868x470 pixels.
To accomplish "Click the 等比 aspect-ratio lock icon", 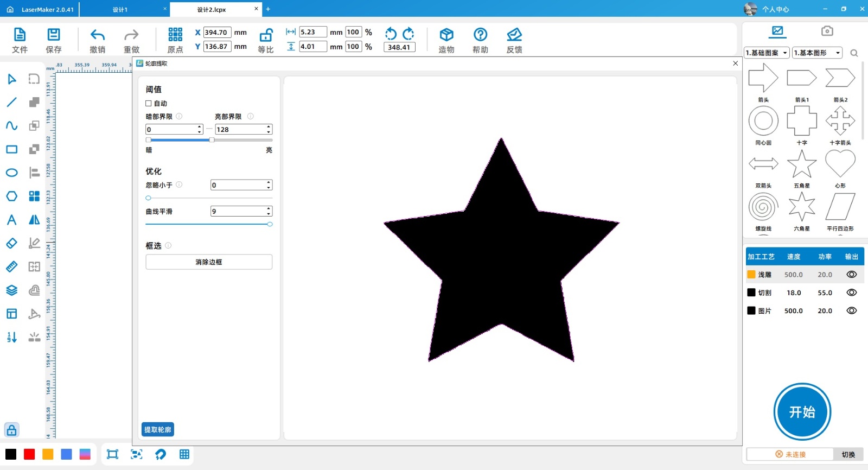I will (266, 36).
